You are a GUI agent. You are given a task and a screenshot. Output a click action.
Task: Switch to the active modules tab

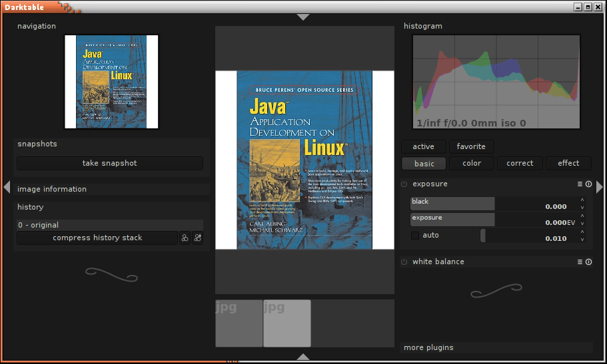(x=424, y=146)
